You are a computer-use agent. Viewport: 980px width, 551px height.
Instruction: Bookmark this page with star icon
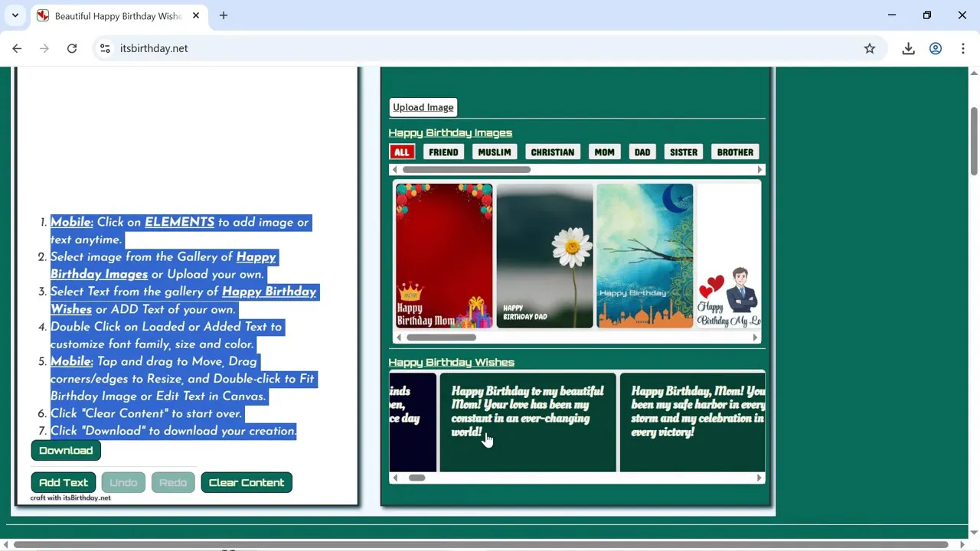click(x=870, y=48)
